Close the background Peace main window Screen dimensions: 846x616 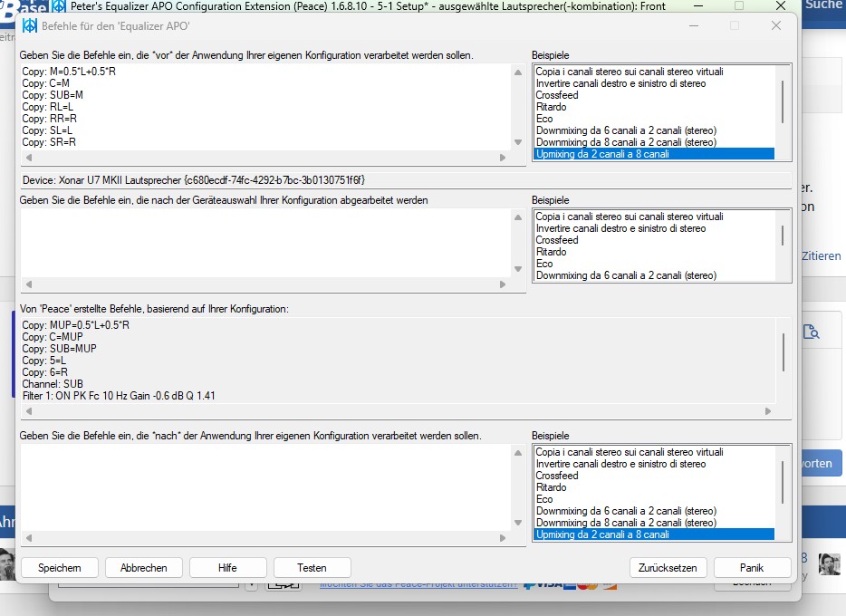pos(780,6)
